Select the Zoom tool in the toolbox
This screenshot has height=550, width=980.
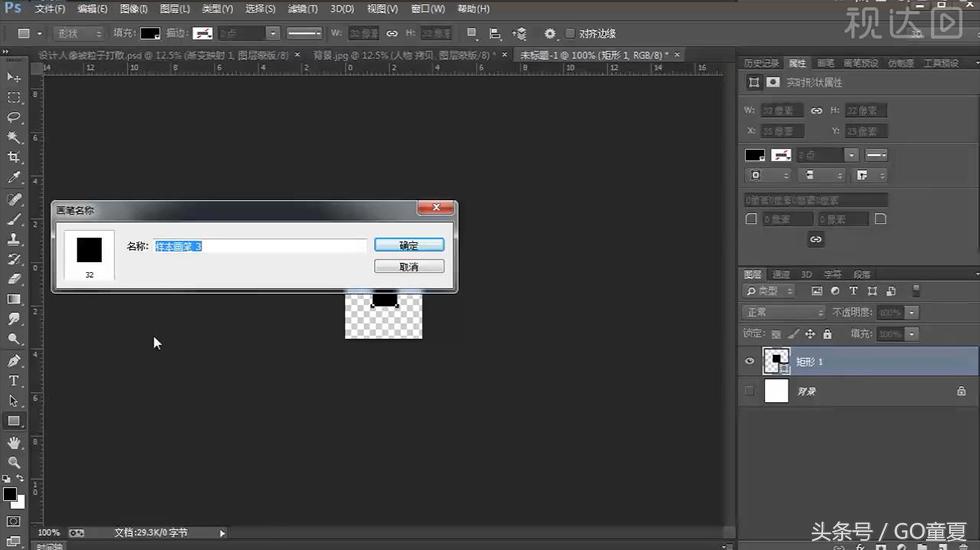[14, 462]
